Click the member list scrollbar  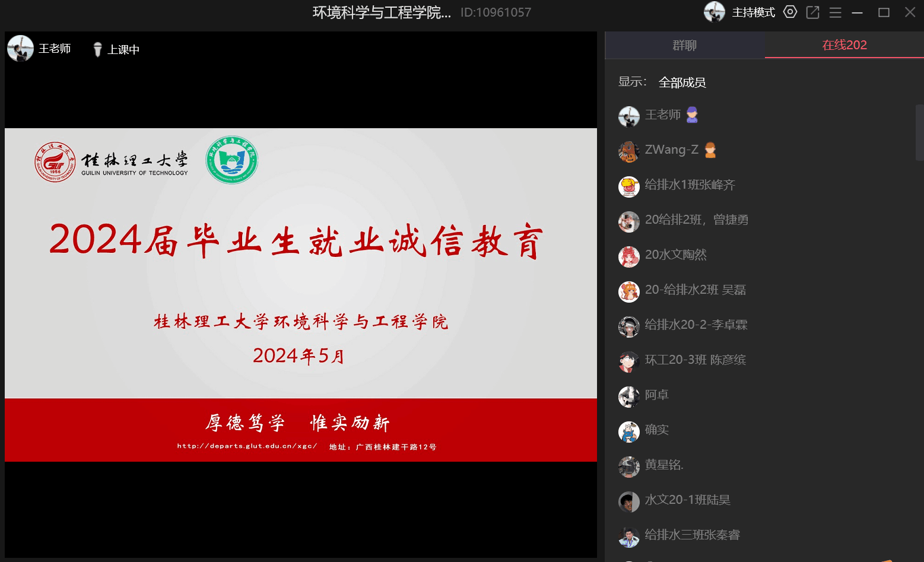tap(919, 132)
